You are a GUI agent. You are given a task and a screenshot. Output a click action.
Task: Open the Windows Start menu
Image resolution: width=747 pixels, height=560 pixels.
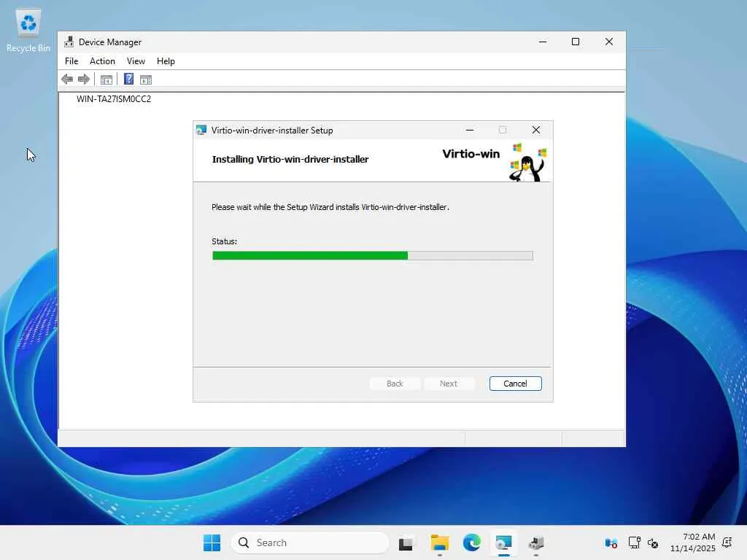(x=212, y=542)
